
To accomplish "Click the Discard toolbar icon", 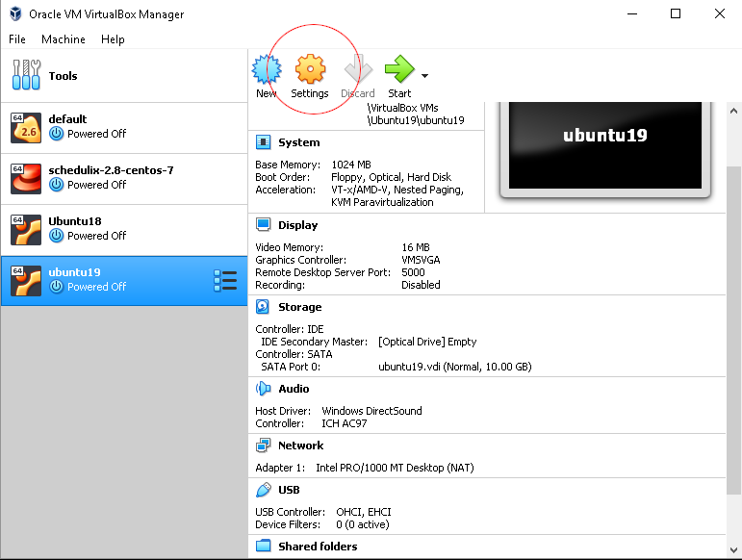I will point(358,69).
